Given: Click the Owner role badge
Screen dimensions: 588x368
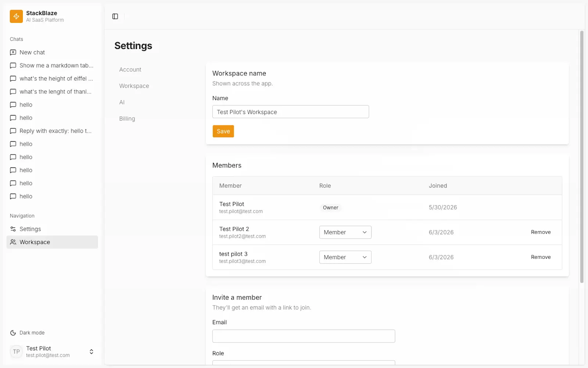Looking at the screenshot, I should [330, 208].
